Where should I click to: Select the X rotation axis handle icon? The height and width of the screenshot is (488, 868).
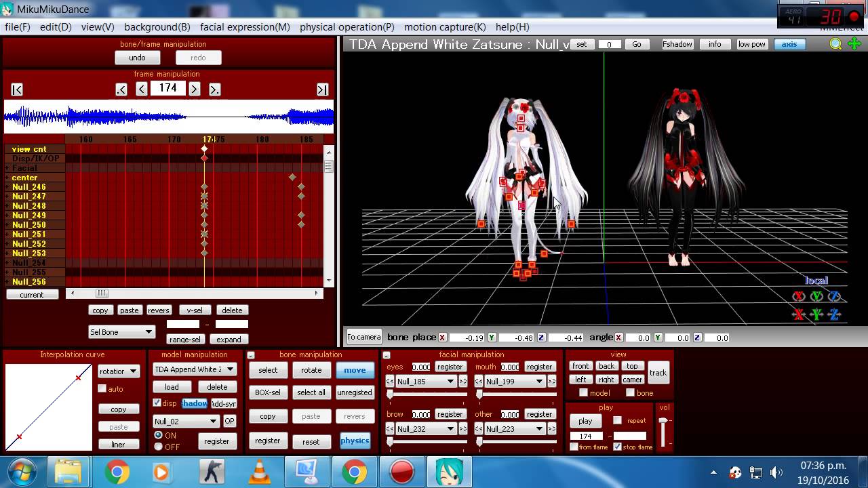[799, 296]
